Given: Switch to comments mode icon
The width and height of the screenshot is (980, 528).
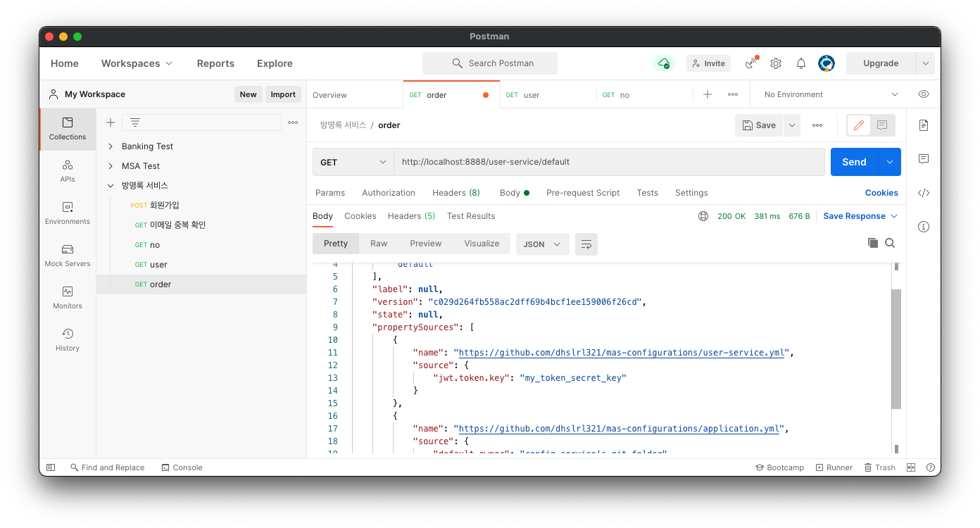Looking at the screenshot, I should pyautogui.click(x=882, y=125).
